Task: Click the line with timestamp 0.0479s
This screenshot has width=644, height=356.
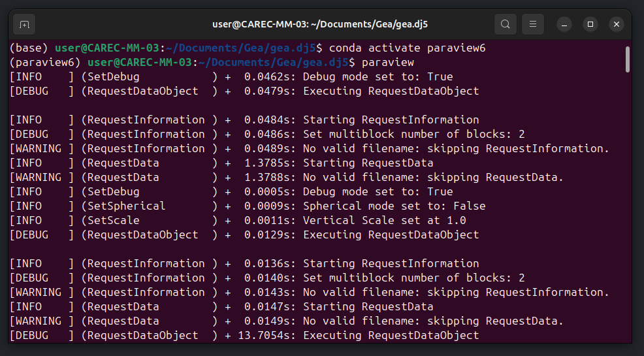Action: 244,91
